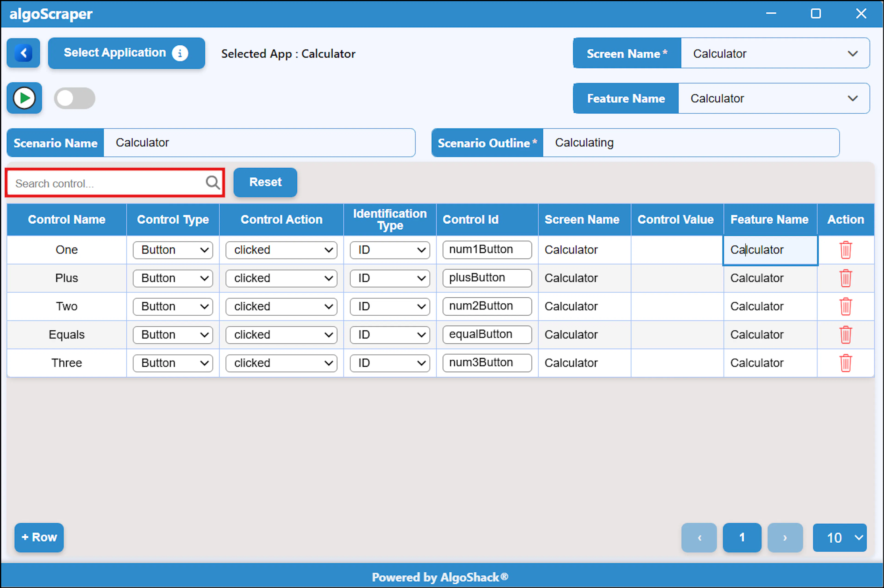
Task: Click the Reset button
Action: tap(265, 182)
